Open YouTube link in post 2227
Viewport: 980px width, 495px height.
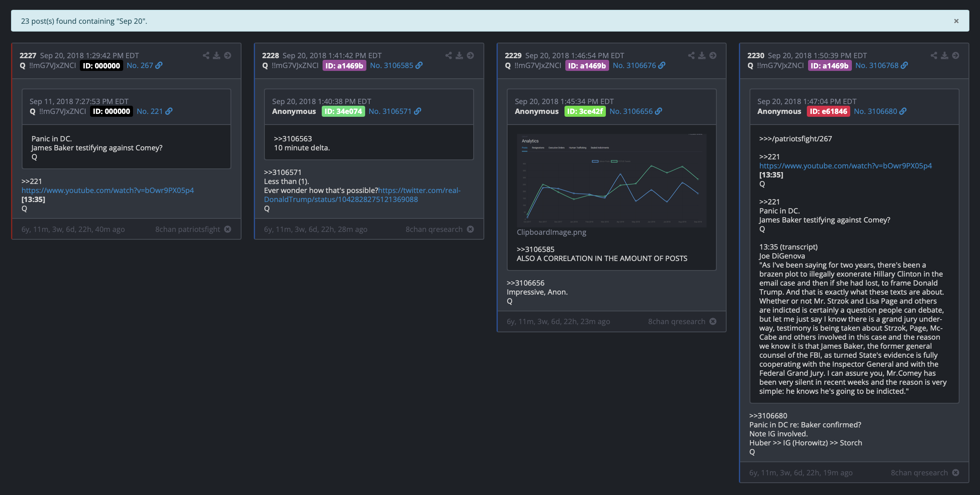click(x=108, y=191)
